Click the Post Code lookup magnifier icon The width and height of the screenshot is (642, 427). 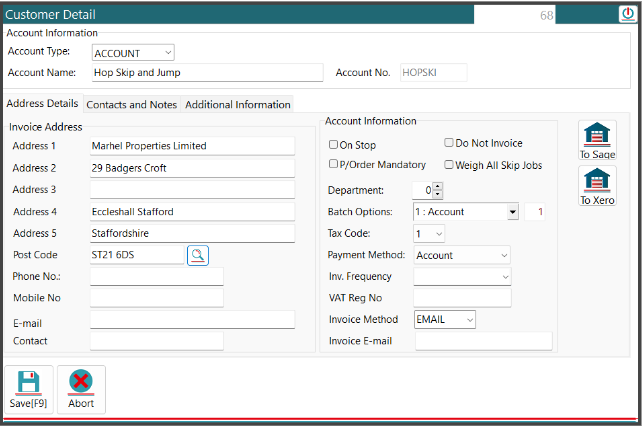click(x=198, y=255)
